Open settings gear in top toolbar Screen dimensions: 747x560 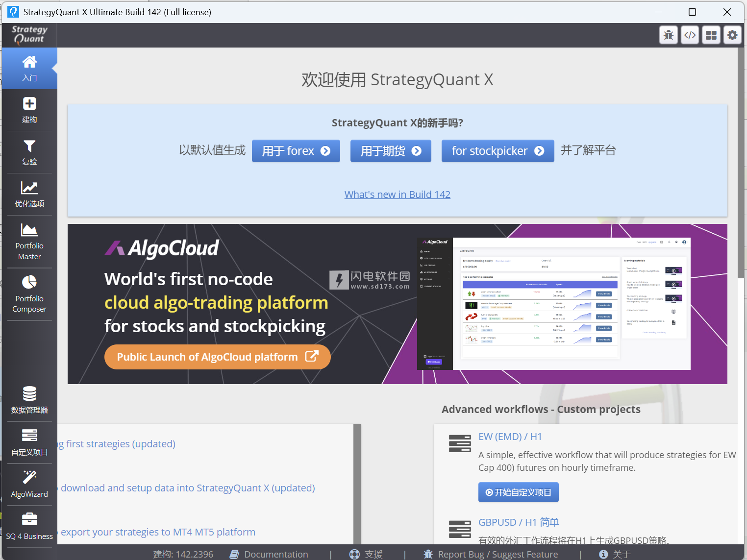(x=732, y=35)
